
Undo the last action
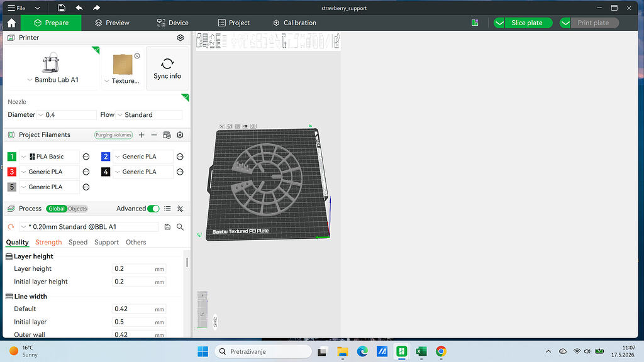point(79,8)
